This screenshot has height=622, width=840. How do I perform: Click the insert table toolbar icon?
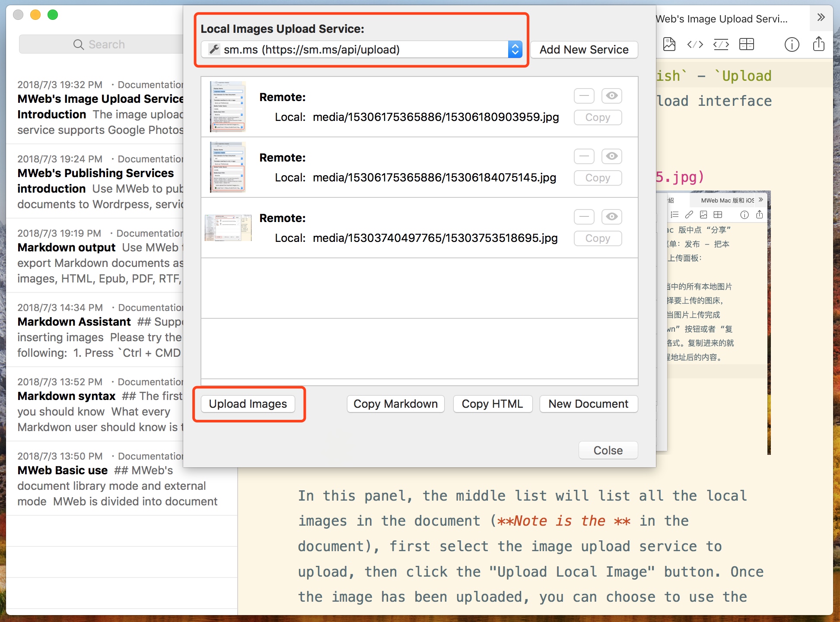(x=746, y=44)
